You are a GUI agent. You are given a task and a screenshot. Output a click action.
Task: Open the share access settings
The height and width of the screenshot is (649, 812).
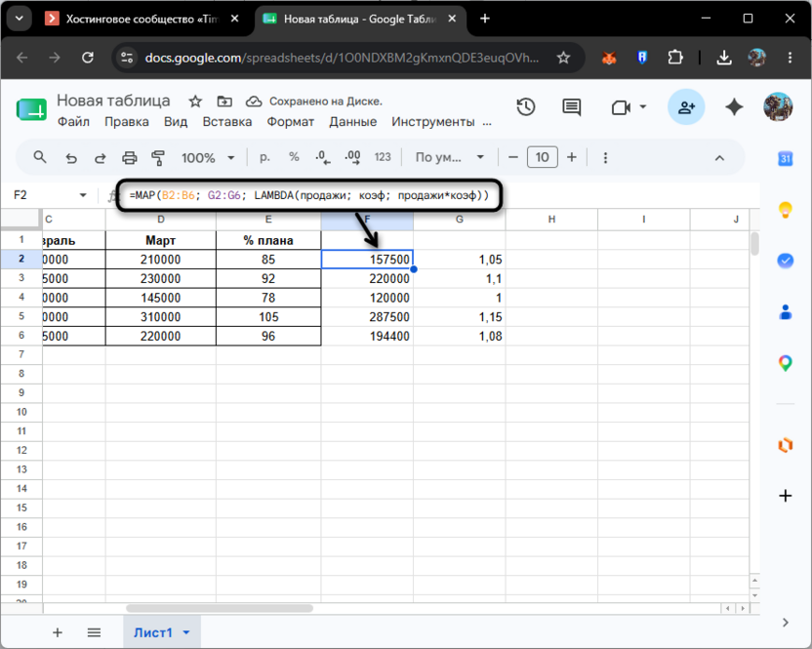click(x=686, y=107)
